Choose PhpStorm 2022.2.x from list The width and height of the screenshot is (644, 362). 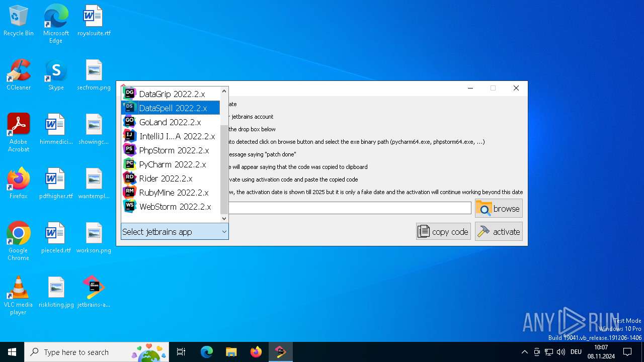tap(171, 150)
